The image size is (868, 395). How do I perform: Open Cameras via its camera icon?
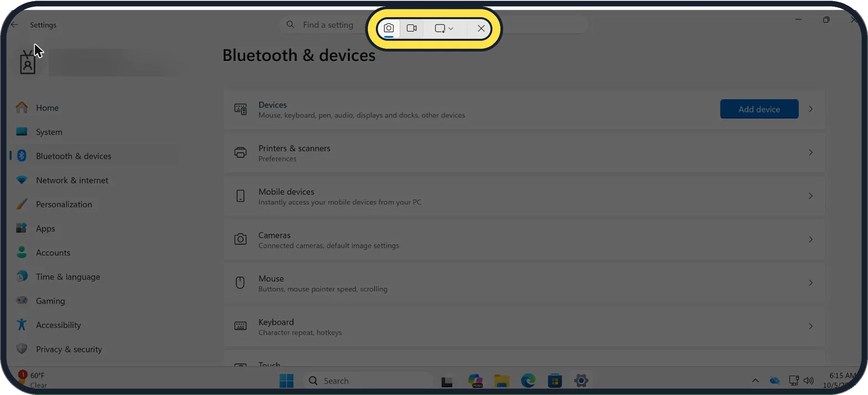pyautogui.click(x=240, y=239)
